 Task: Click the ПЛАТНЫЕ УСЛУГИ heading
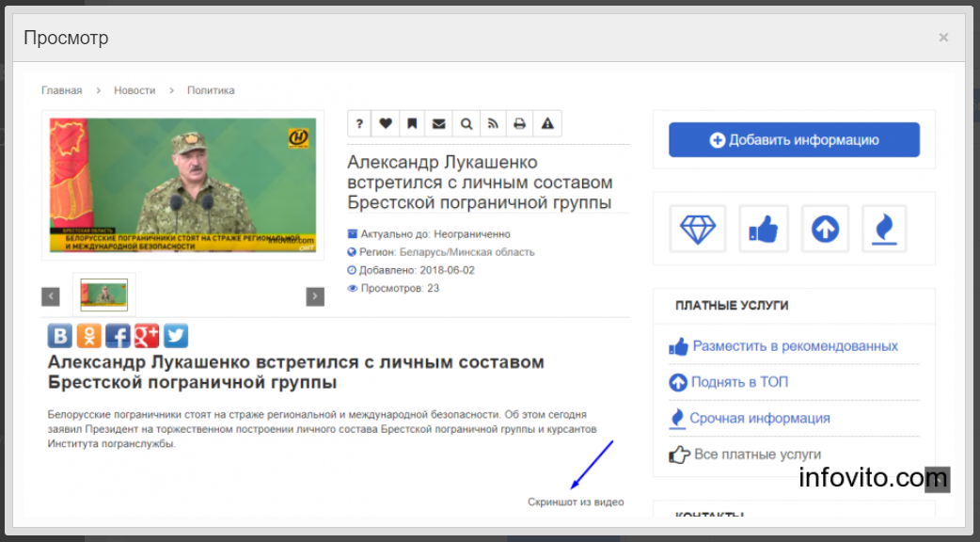[732, 306]
